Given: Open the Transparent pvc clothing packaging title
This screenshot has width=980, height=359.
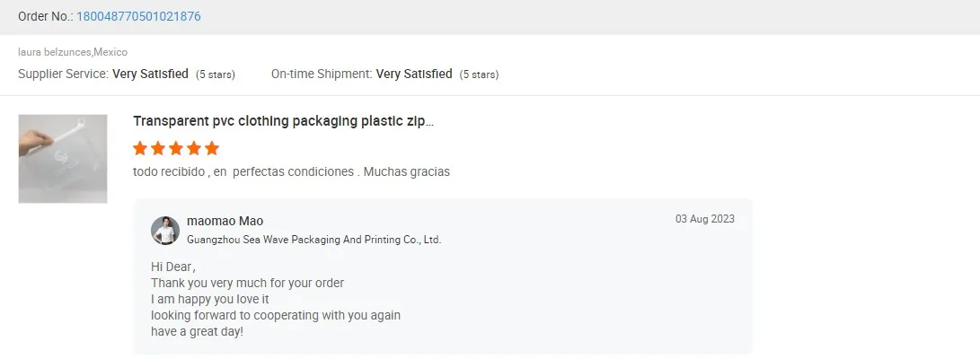Looking at the screenshot, I should click(283, 121).
